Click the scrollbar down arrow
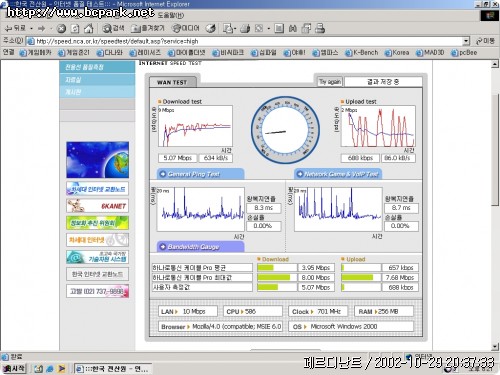This screenshot has width=500, height=375. click(x=495, y=347)
